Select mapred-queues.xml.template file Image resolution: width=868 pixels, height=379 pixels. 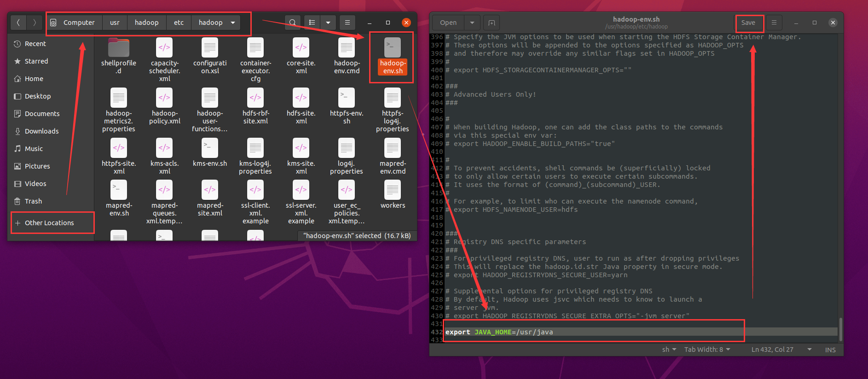164,202
